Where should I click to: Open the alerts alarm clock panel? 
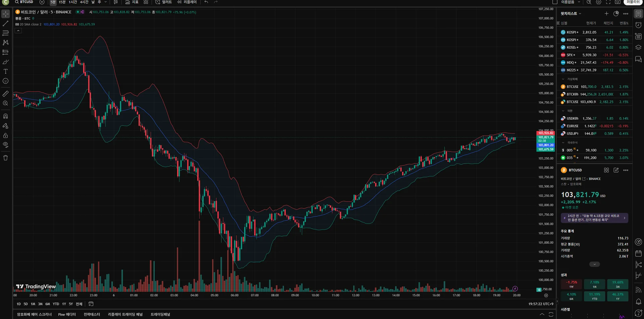click(x=638, y=25)
